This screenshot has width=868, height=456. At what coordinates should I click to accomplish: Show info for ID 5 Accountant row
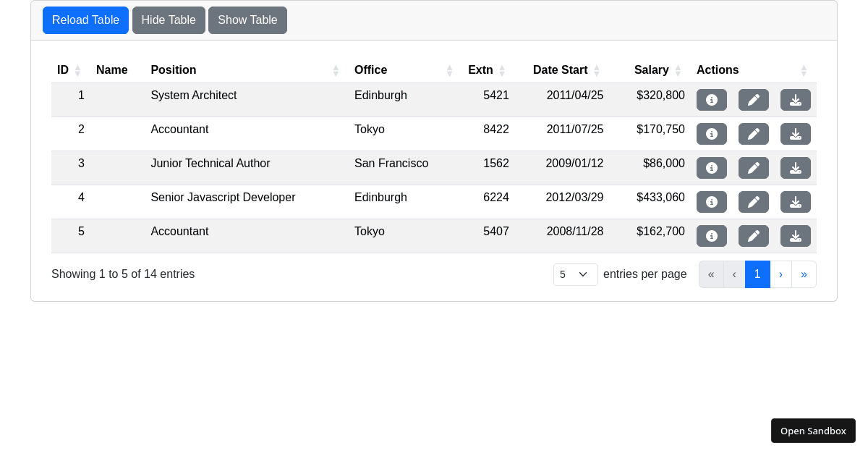click(x=712, y=236)
